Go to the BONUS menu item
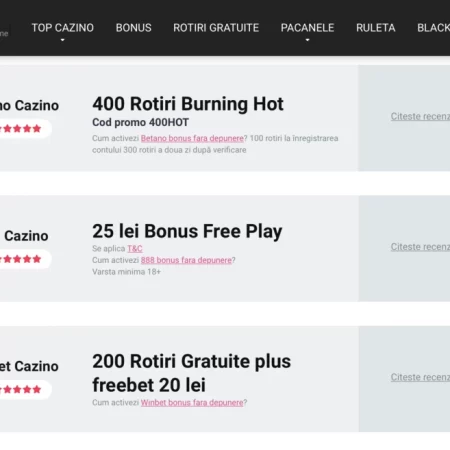Screen dimensions: 450x450 (x=134, y=28)
